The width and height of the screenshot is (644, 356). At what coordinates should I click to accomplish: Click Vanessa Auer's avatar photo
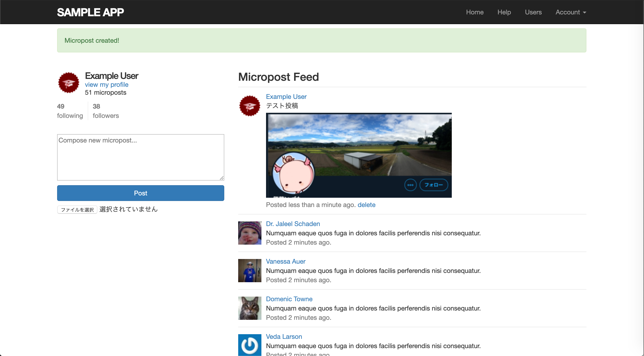(x=250, y=270)
